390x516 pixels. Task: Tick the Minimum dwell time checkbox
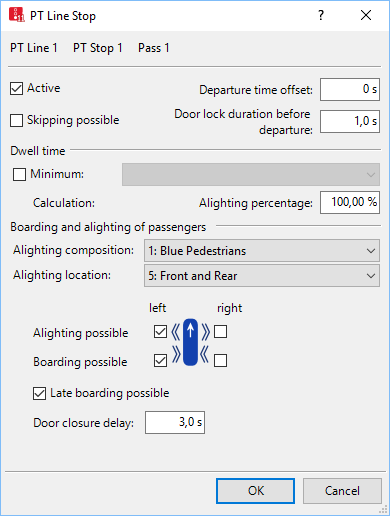coord(19,174)
